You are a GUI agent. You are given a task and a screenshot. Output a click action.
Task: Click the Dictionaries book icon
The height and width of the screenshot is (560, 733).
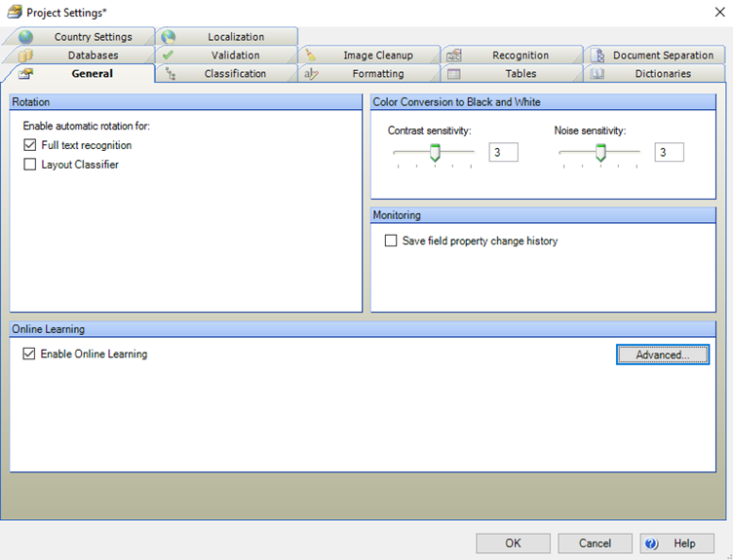point(597,74)
